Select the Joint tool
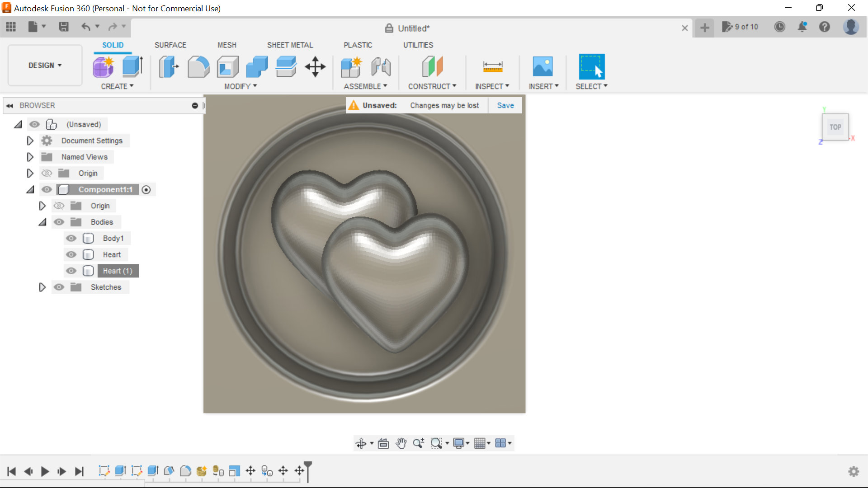The height and width of the screenshot is (488, 868). [381, 66]
